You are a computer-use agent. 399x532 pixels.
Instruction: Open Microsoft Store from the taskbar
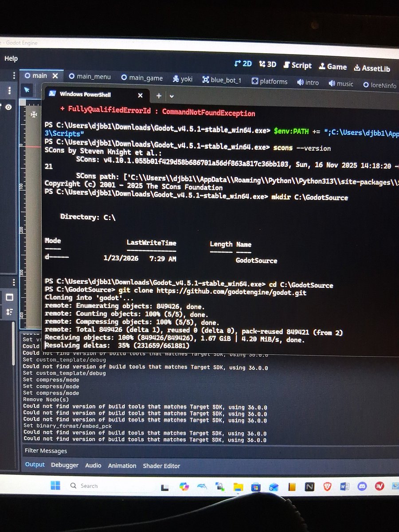click(255, 487)
